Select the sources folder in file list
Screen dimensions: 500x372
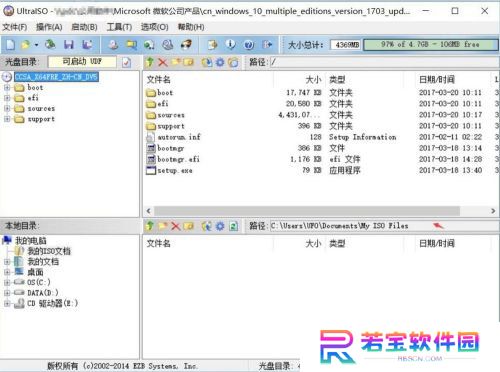pyautogui.click(x=171, y=115)
